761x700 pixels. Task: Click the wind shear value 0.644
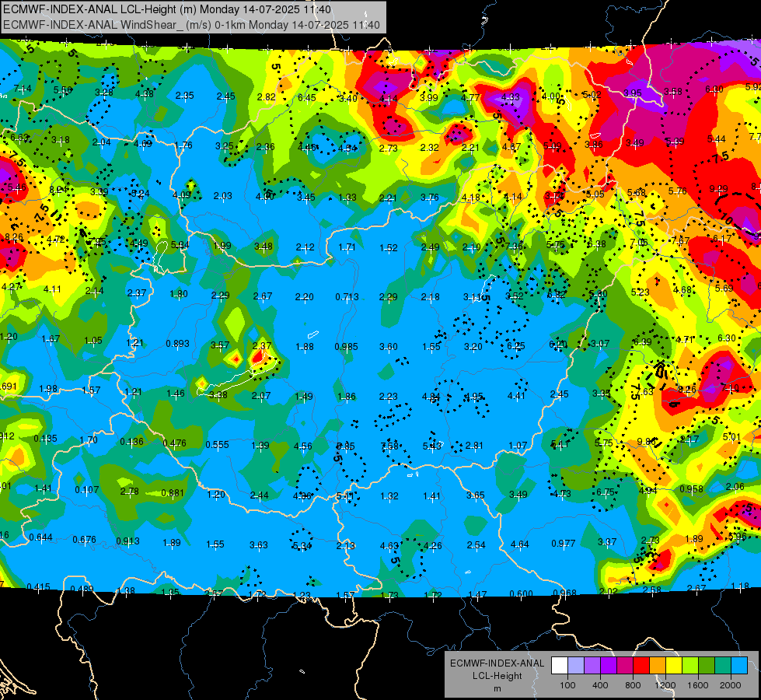point(40,537)
